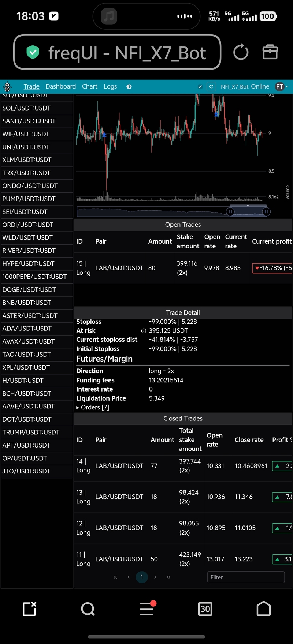Switch to the Chart tab
This screenshot has width=293, height=644.
(x=90, y=86)
